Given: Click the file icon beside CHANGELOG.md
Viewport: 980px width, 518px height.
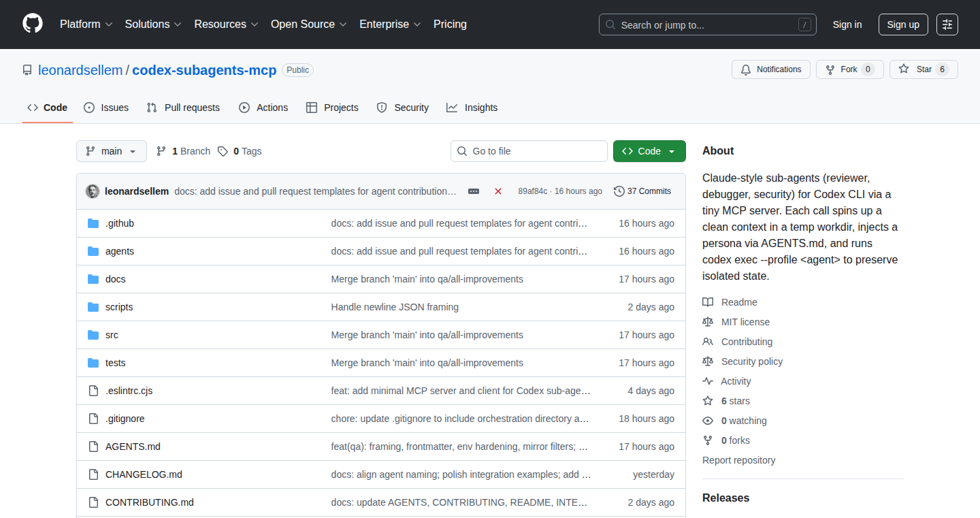Looking at the screenshot, I should (93, 474).
